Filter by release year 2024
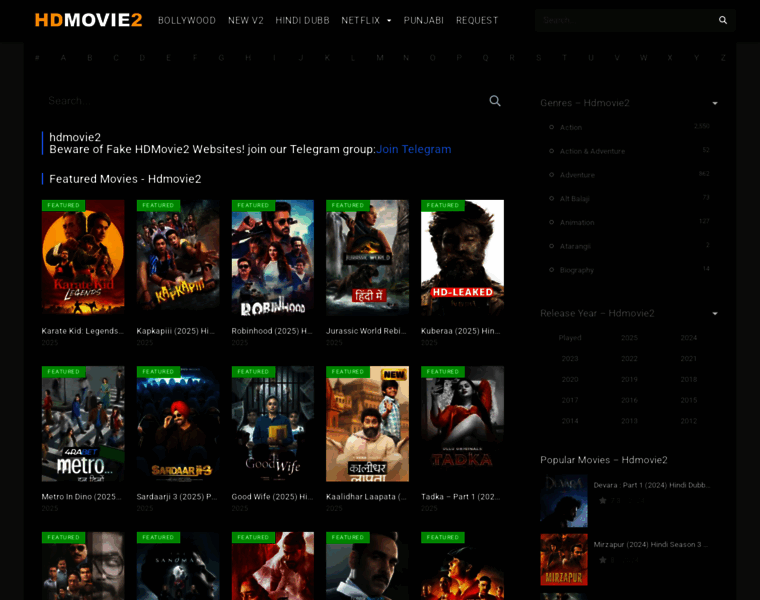 pos(688,338)
